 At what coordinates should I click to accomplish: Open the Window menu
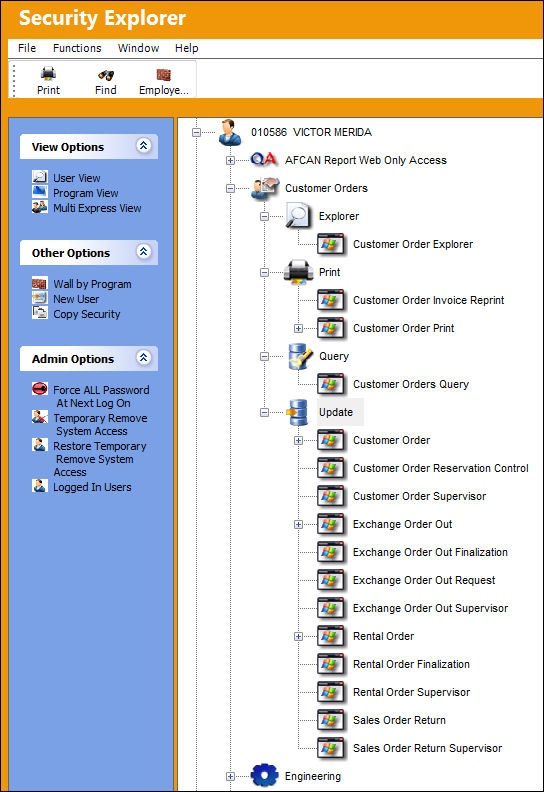click(138, 48)
